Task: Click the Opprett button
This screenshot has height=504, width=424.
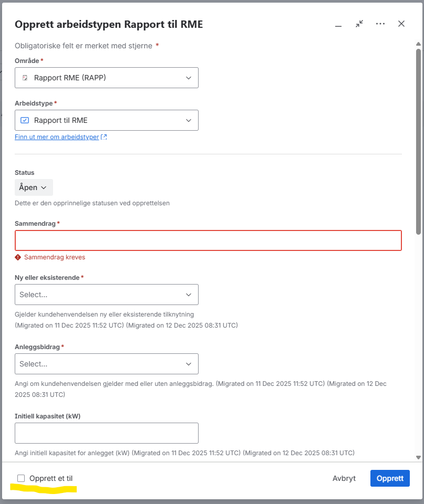Action: click(390, 478)
